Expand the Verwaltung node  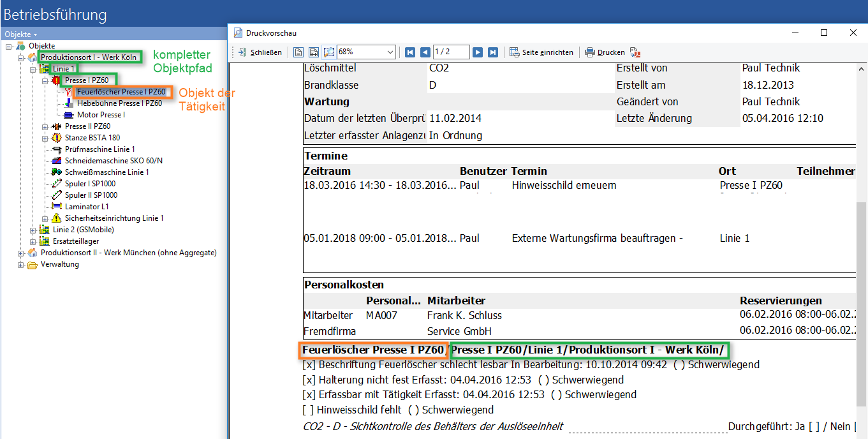(21, 264)
